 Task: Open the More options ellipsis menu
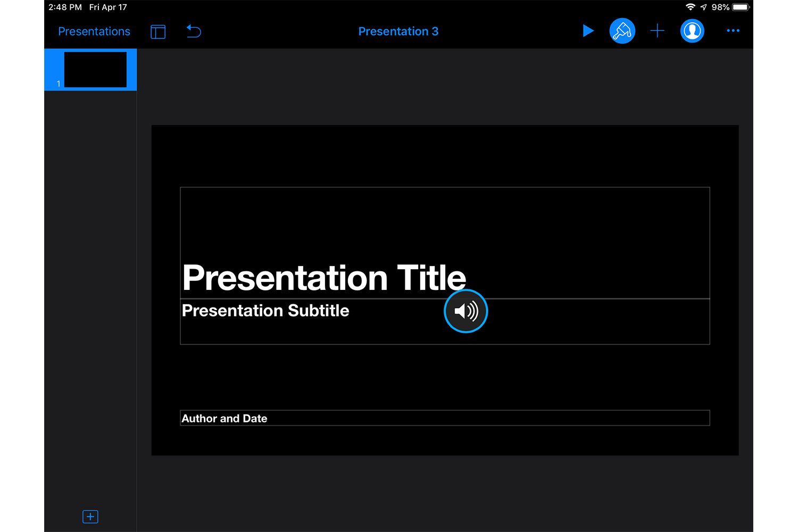(733, 31)
